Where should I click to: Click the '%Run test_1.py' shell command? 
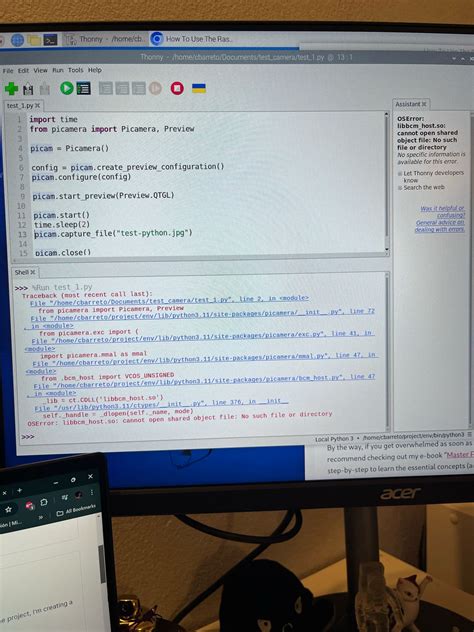click(x=62, y=287)
